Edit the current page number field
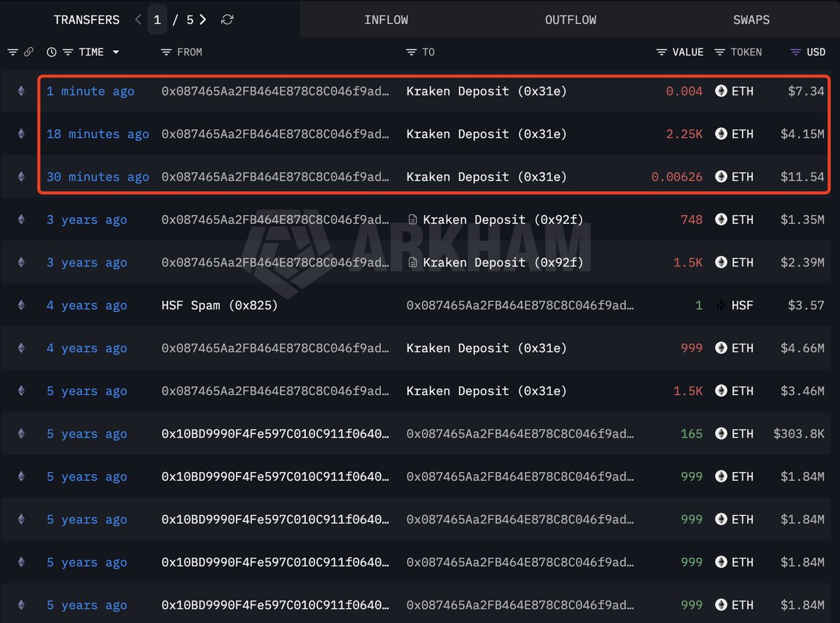Image resolution: width=840 pixels, height=623 pixels. (157, 20)
